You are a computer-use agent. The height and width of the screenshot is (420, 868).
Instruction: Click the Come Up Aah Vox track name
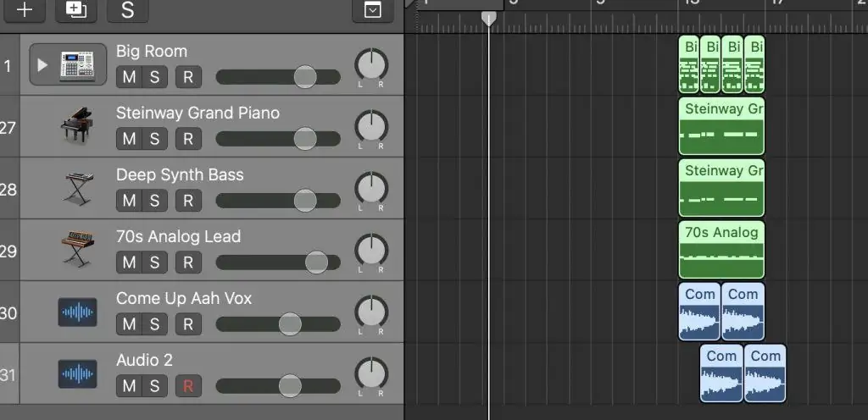184,299
